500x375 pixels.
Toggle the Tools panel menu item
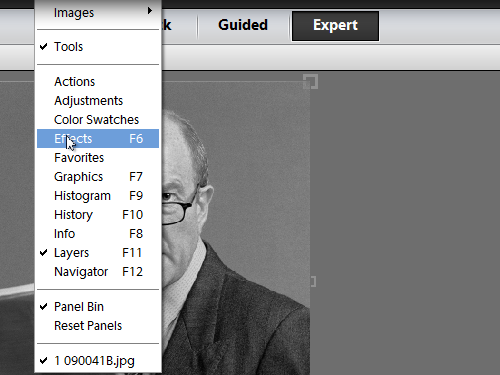coord(98,47)
